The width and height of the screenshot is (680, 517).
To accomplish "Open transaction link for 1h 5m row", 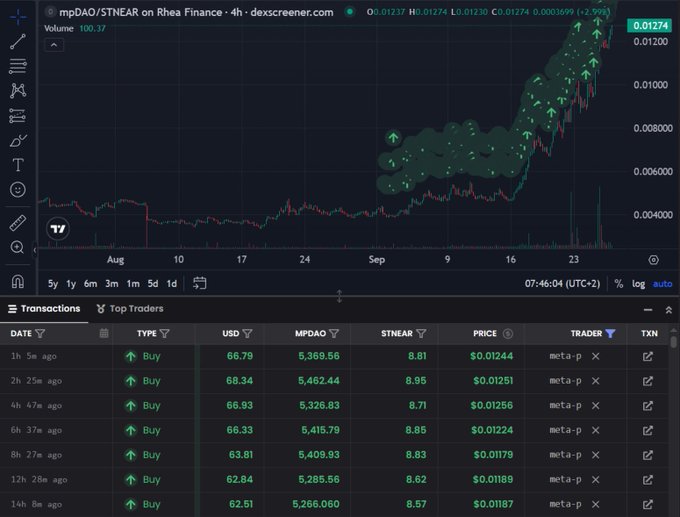I will point(647,356).
